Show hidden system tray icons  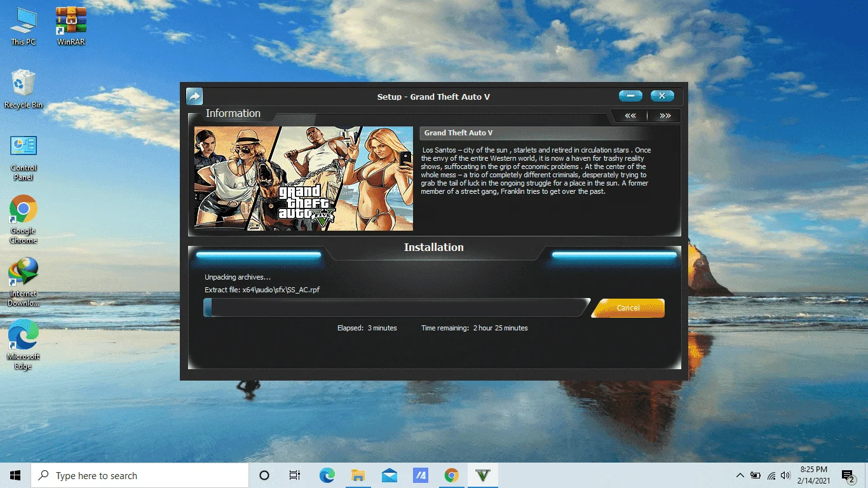tap(740, 475)
